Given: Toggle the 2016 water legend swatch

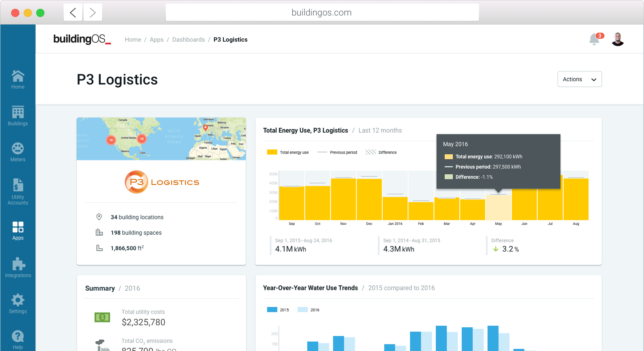Looking at the screenshot, I should point(303,310).
